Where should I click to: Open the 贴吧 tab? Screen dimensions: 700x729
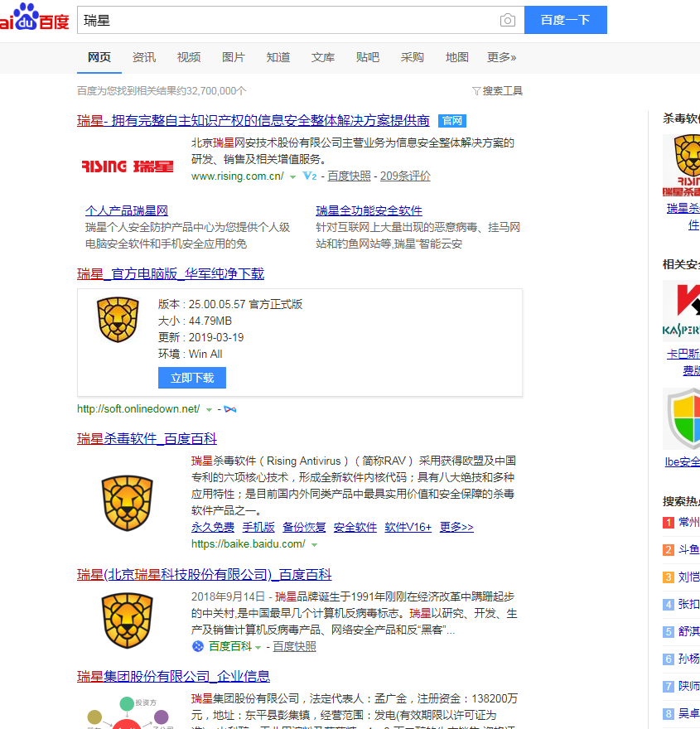point(367,57)
